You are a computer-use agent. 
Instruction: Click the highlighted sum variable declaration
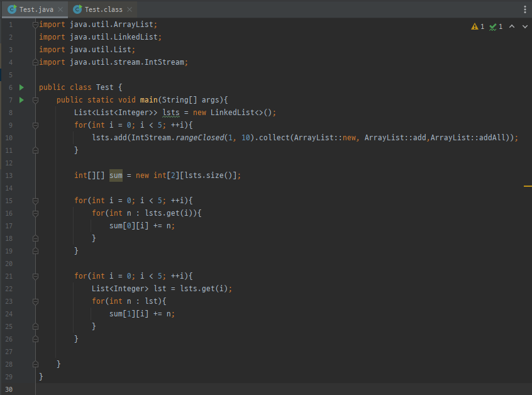click(116, 175)
